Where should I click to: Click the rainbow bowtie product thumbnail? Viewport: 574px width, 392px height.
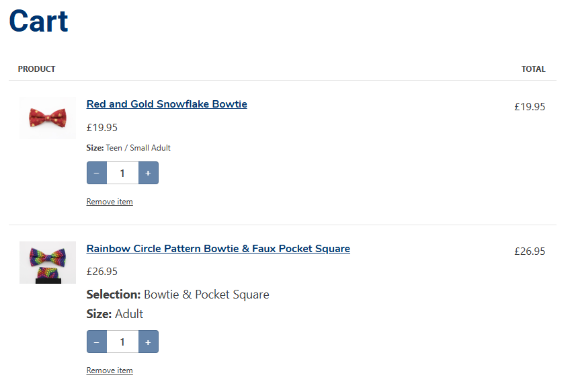(x=48, y=262)
